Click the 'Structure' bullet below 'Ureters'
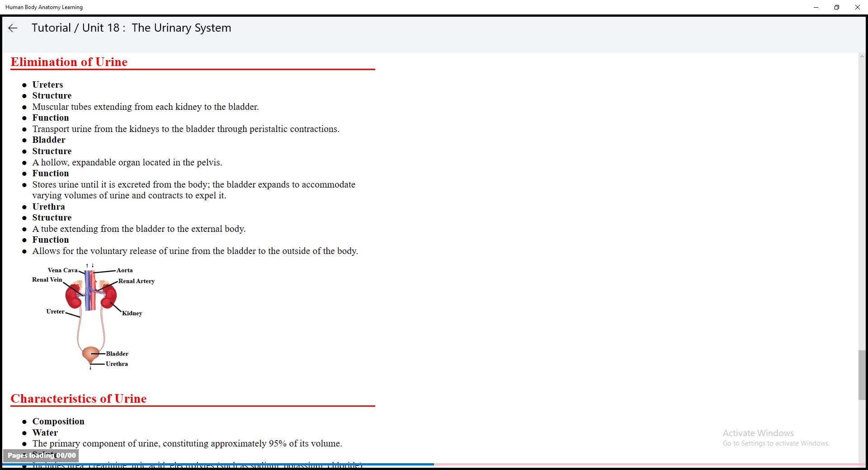The width and height of the screenshot is (868, 470). (x=52, y=95)
